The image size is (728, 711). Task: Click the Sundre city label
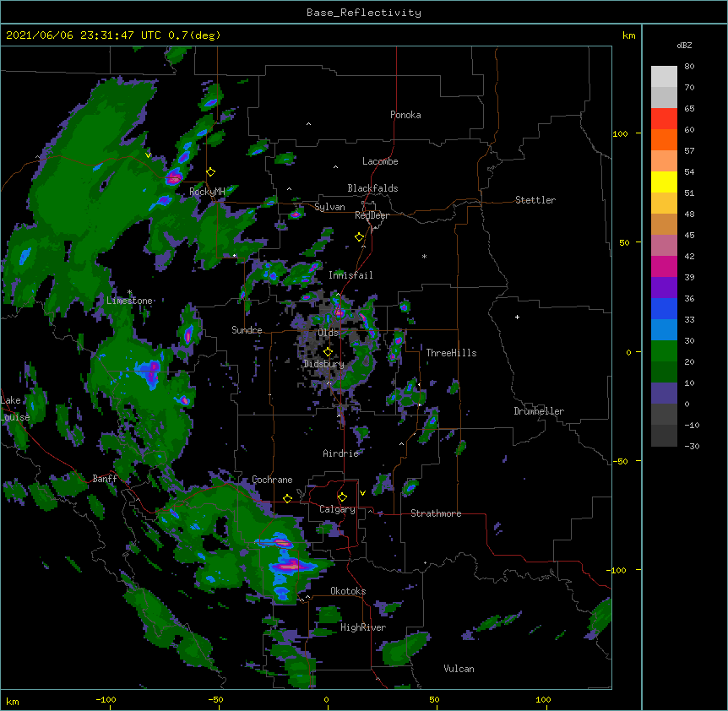[247, 330]
